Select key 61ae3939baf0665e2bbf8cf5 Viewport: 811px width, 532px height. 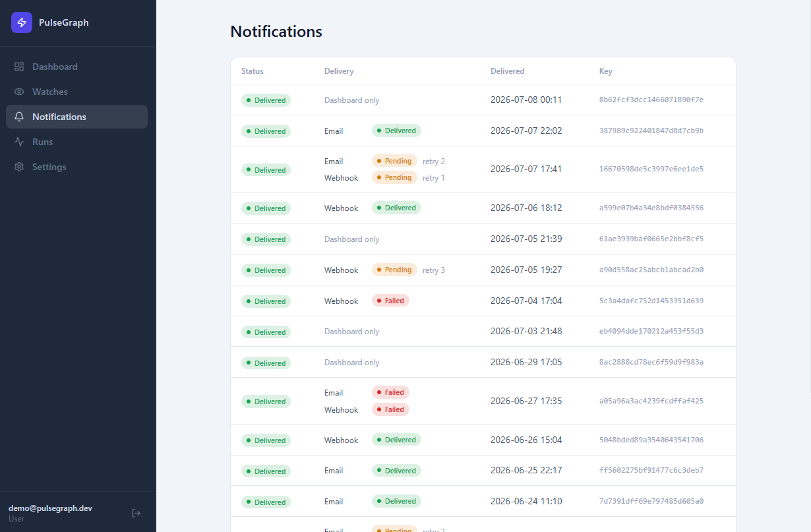coord(651,239)
